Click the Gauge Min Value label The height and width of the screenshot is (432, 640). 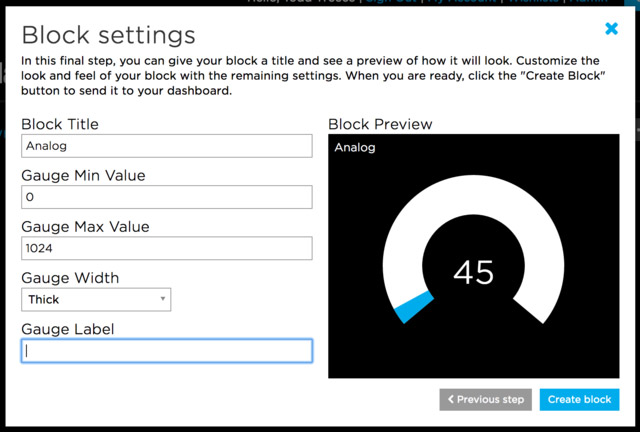point(83,175)
